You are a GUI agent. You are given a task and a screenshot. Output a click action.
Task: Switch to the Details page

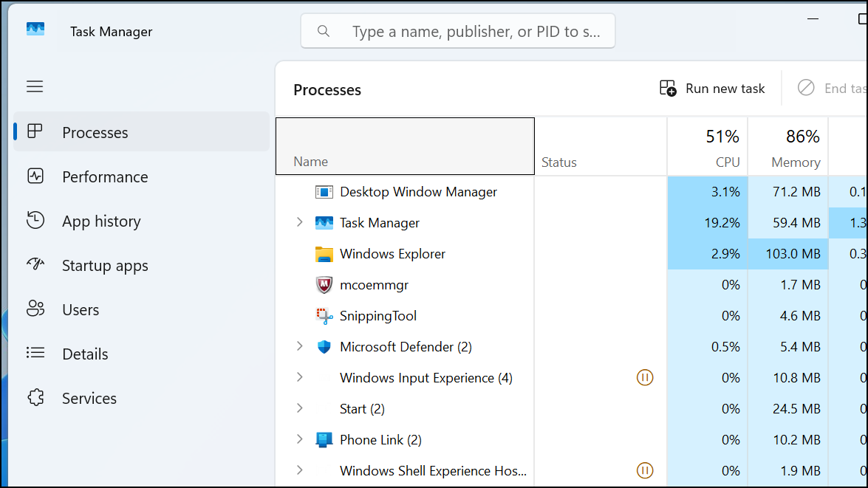click(x=141, y=354)
